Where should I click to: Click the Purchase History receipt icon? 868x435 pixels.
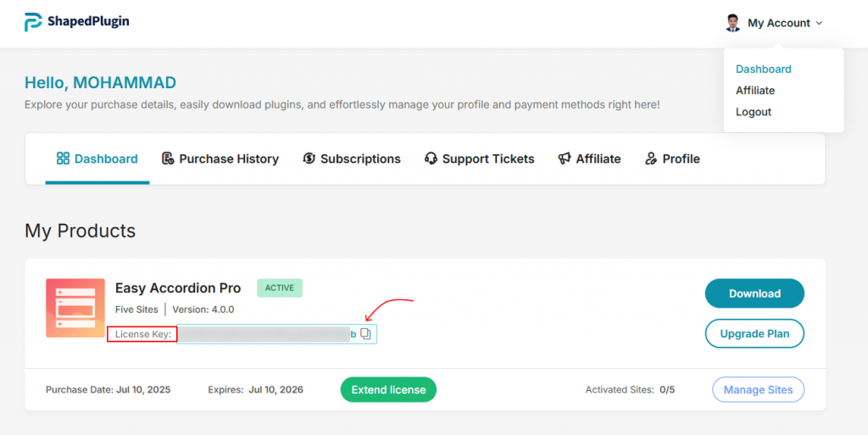(x=168, y=159)
